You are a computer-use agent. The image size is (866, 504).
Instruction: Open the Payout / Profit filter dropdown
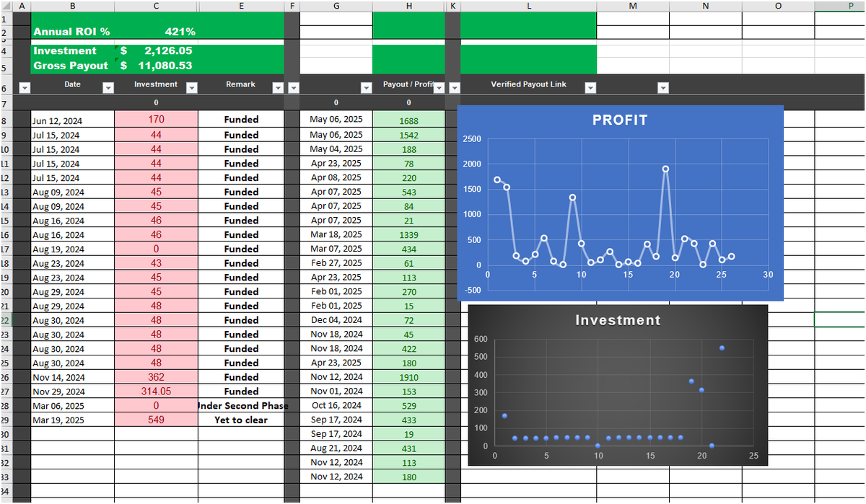439,88
